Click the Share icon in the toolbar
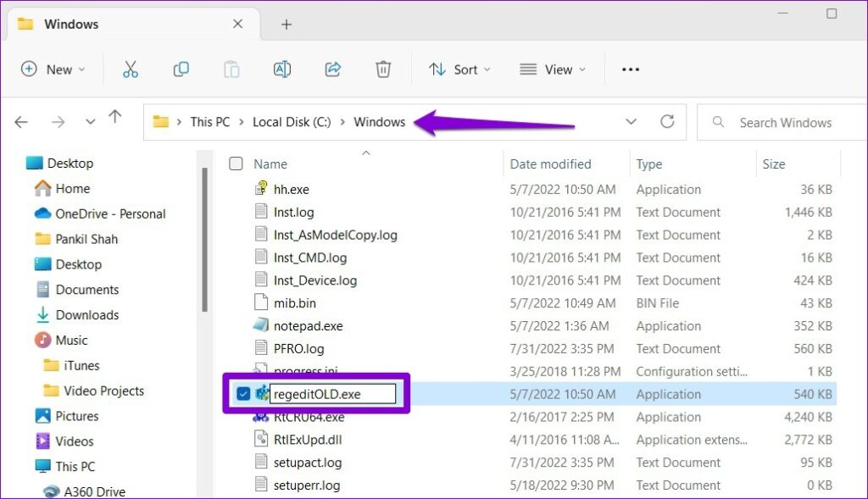Viewport: 868px width, 499px height. [x=333, y=69]
